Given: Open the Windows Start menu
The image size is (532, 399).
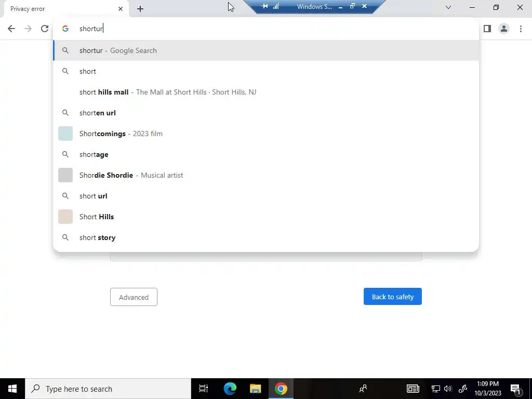Looking at the screenshot, I should (x=12, y=389).
